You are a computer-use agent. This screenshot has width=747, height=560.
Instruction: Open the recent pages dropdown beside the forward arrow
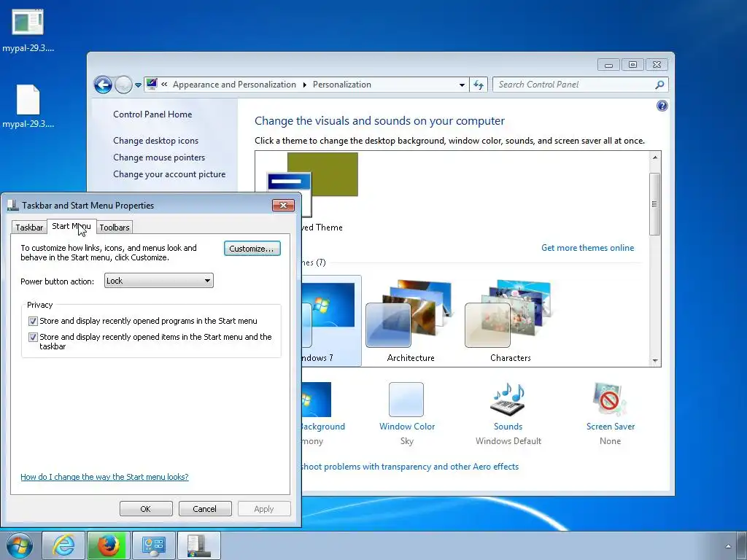point(138,85)
